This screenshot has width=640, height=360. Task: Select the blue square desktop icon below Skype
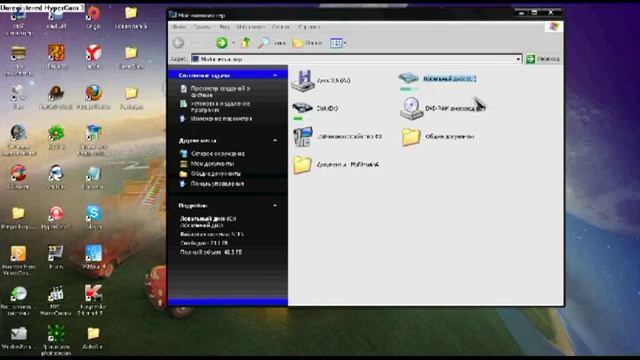tap(93, 253)
